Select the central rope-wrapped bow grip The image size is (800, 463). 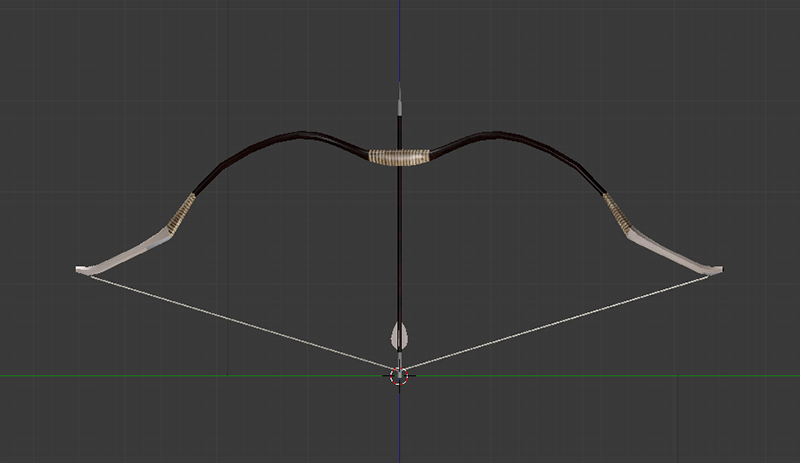[x=399, y=157]
